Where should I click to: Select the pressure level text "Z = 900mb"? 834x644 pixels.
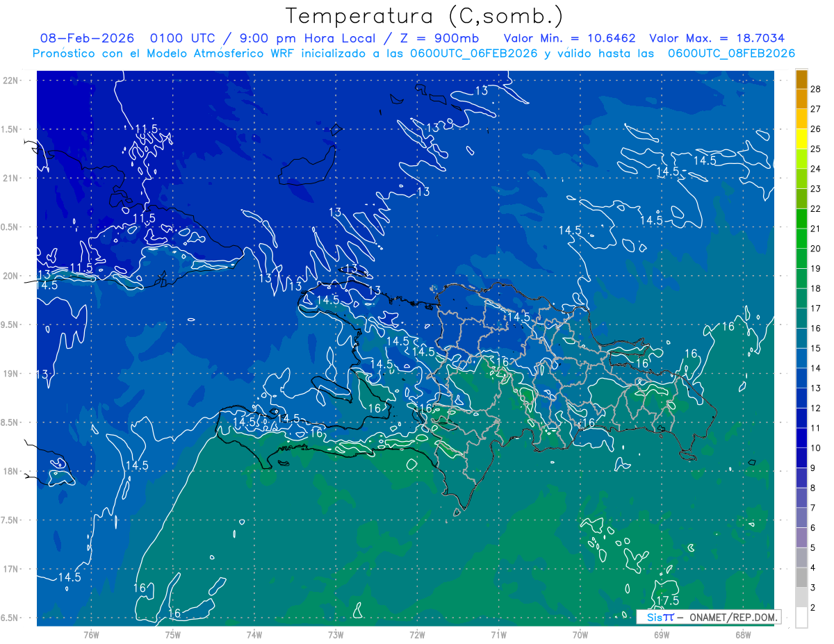[441, 38]
